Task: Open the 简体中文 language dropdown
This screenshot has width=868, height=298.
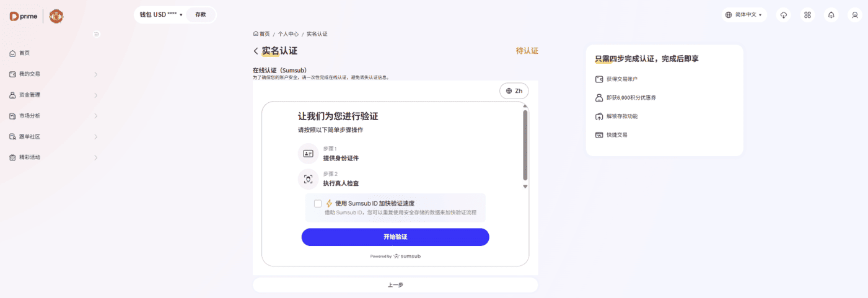Action: (744, 15)
